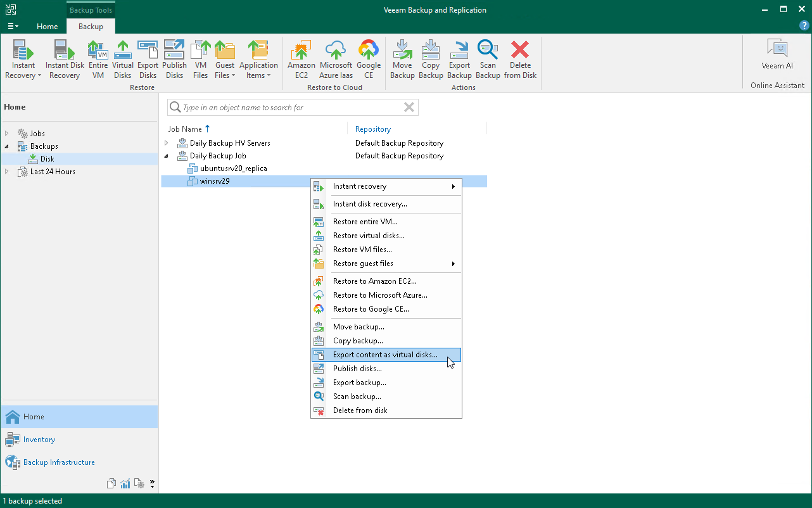Open the Backup Infrastructure view
Screen dimensions: 812x508
click(59, 462)
